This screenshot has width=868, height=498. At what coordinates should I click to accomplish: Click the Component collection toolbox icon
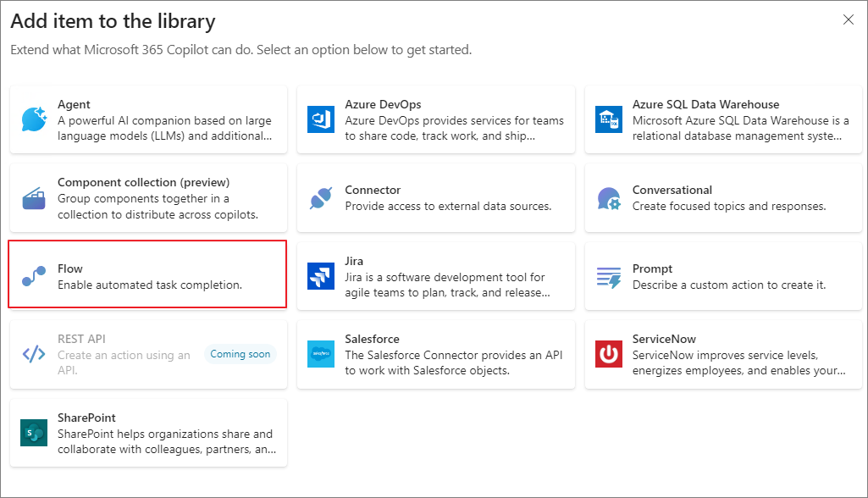click(x=35, y=197)
